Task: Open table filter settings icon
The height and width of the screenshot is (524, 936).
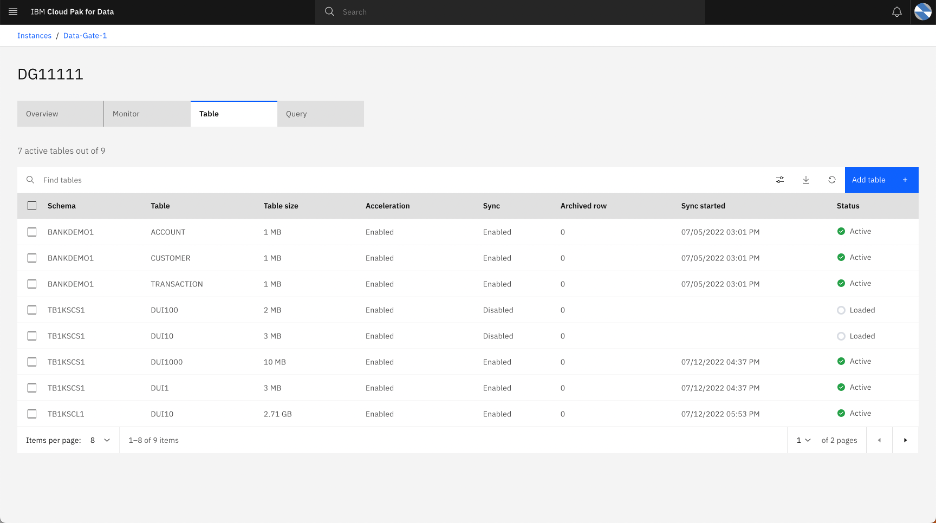Action: pos(780,180)
